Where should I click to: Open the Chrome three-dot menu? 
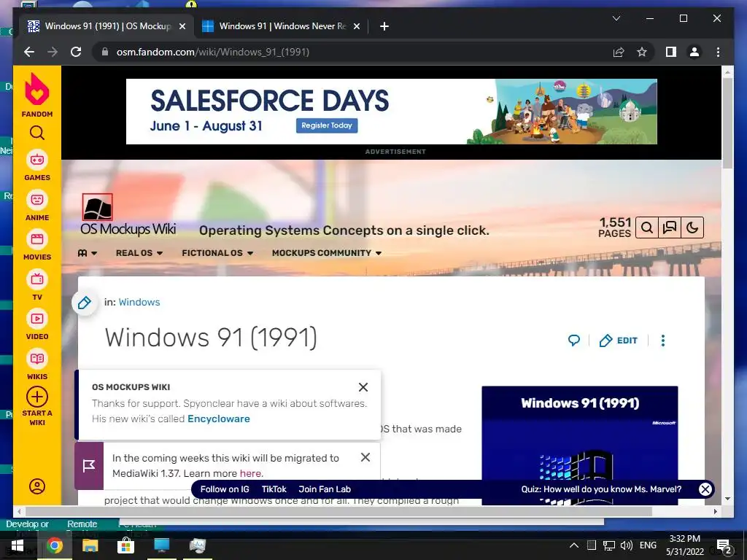click(x=718, y=52)
